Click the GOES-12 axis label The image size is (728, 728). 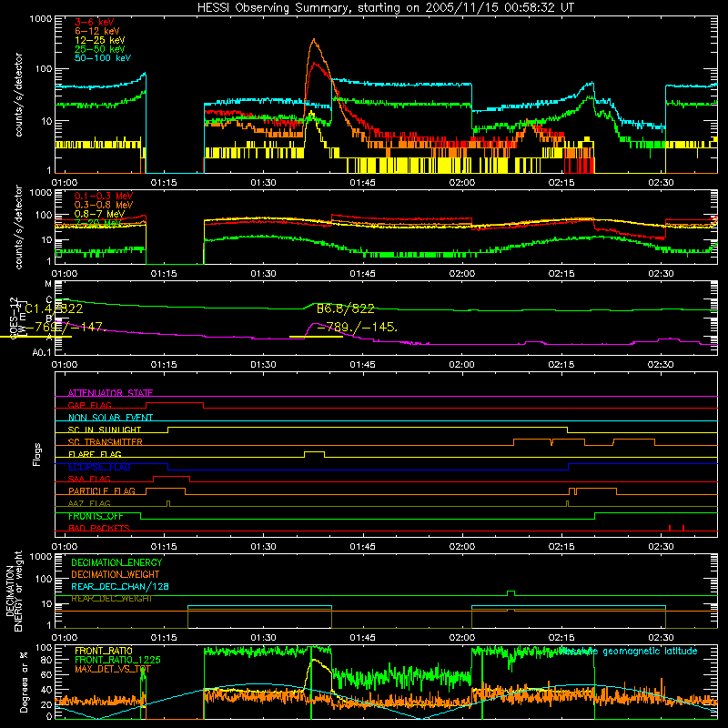tap(14, 318)
